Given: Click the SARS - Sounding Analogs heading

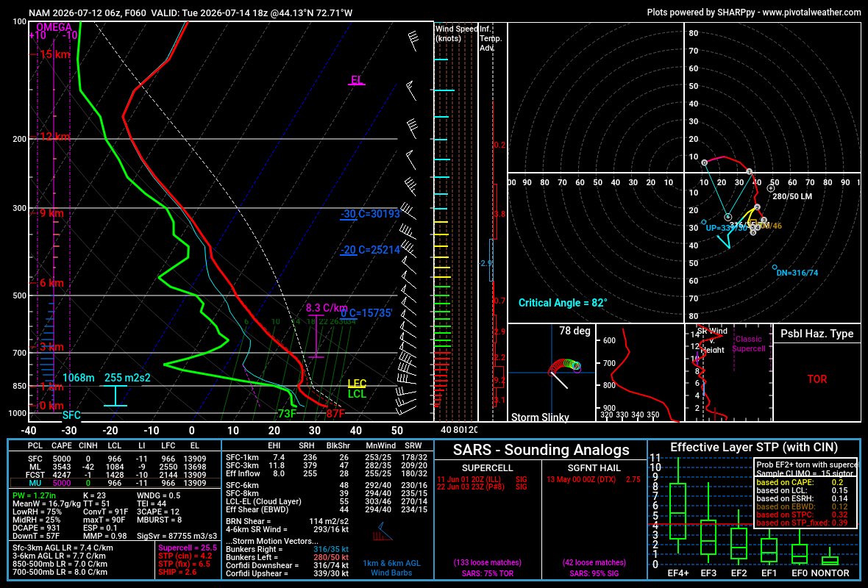Looking at the screenshot, I should [541, 450].
